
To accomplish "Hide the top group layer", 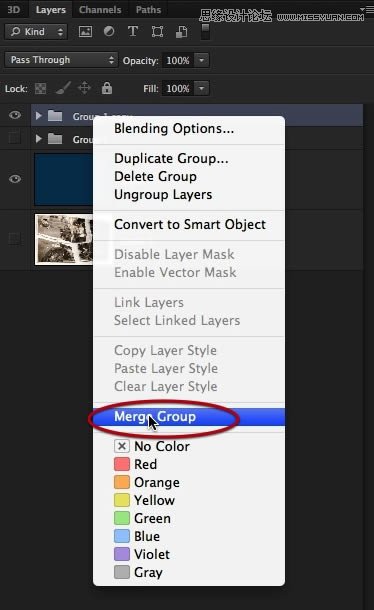I will [x=15, y=115].
